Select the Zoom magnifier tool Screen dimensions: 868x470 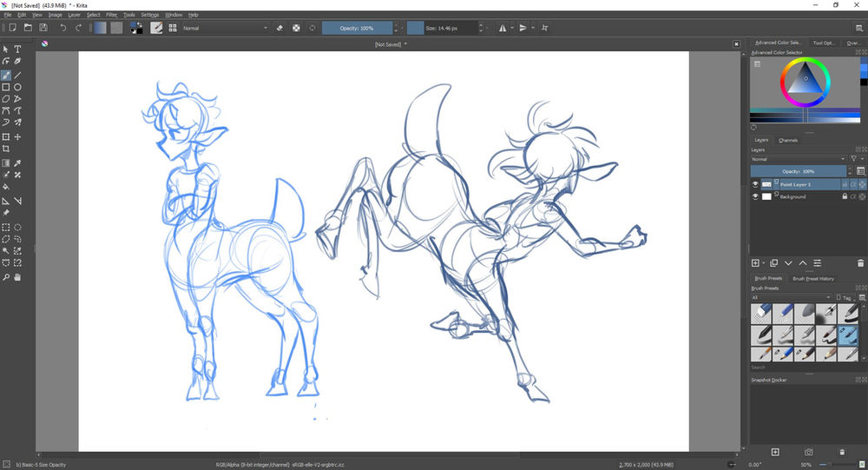(6, 277)
